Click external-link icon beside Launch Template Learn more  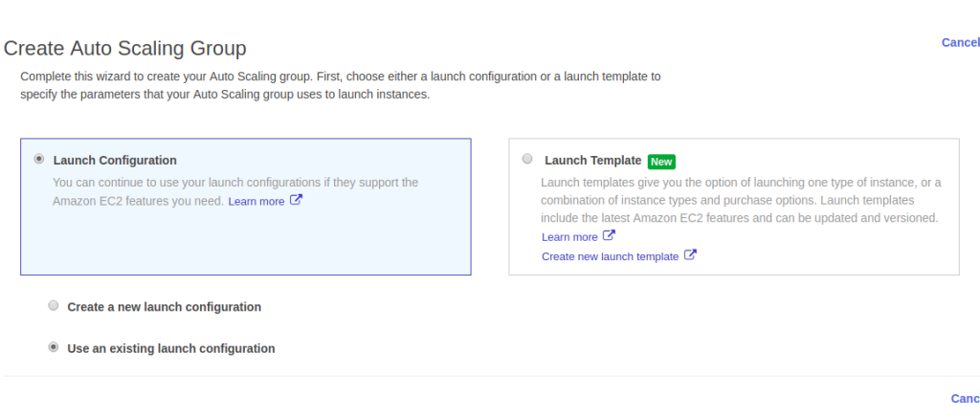pos(609,236)
